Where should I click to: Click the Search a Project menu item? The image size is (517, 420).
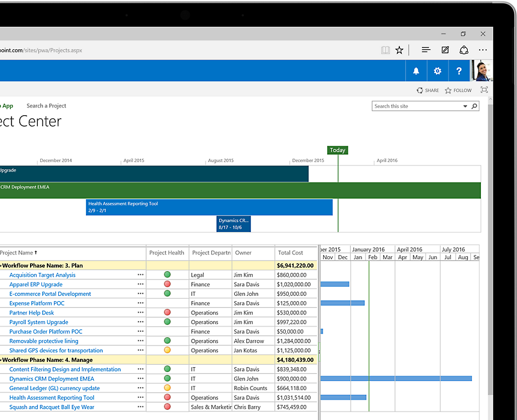[x=46, y=106]
